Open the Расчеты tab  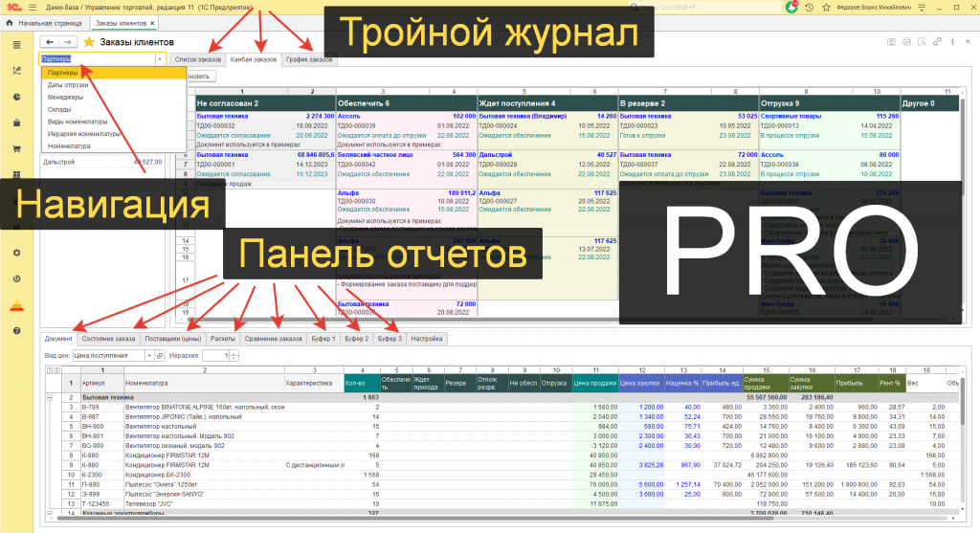coord(222,339)
